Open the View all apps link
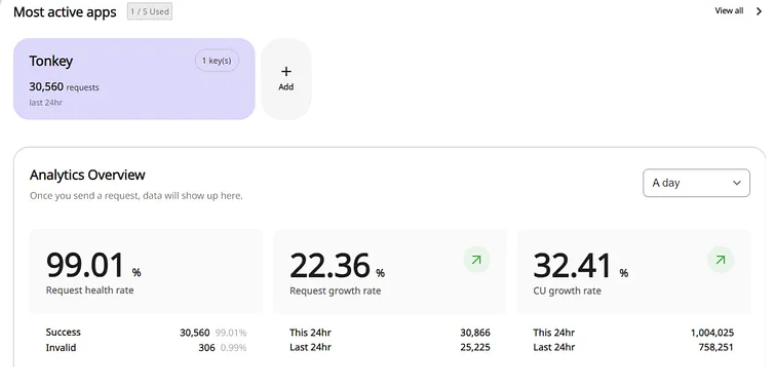The height and width of the screenshot is (367, 766). 729,11
